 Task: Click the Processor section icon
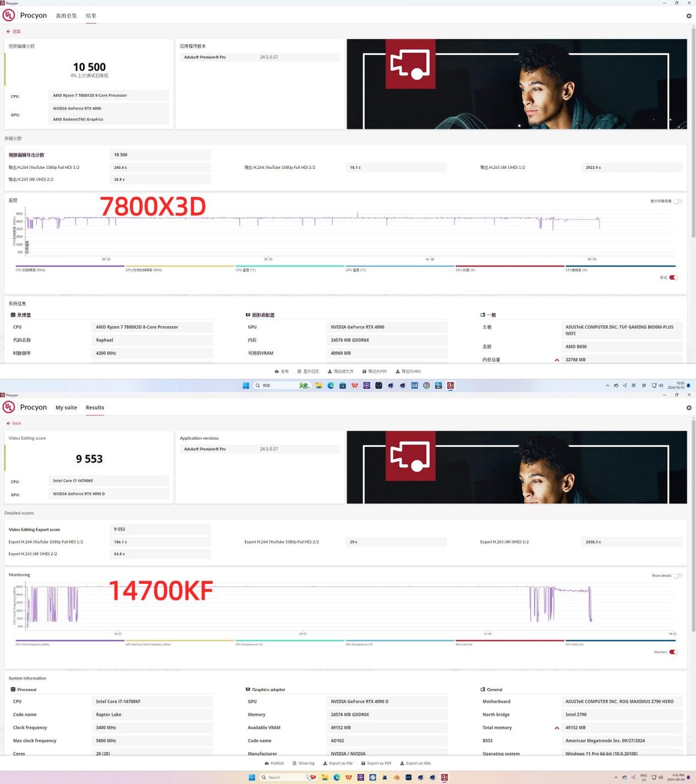[x=13, y=689]
